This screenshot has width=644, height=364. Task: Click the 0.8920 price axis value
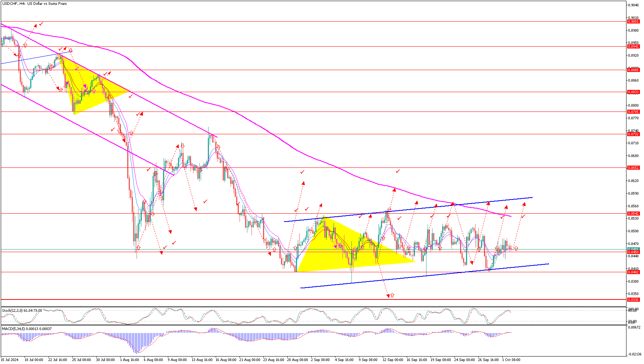point(634,56)
